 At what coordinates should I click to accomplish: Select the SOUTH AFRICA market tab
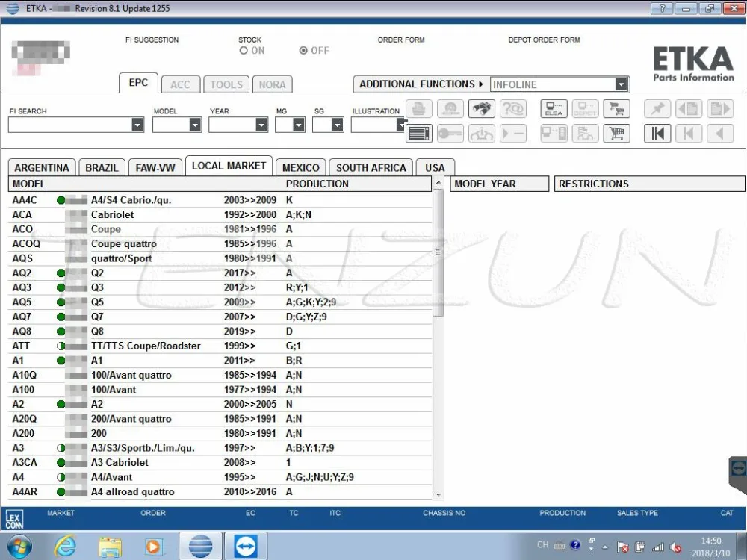click(371, 167)
